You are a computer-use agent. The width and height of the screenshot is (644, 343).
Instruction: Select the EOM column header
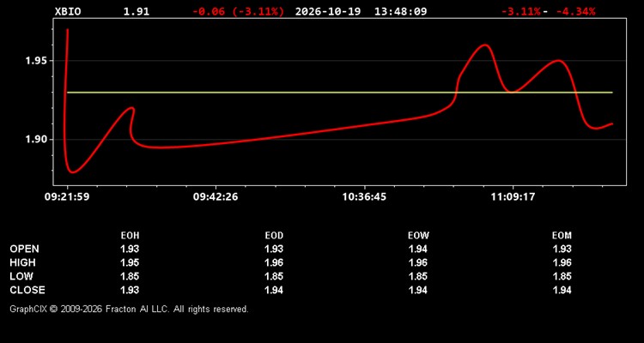tap(562, 236)
